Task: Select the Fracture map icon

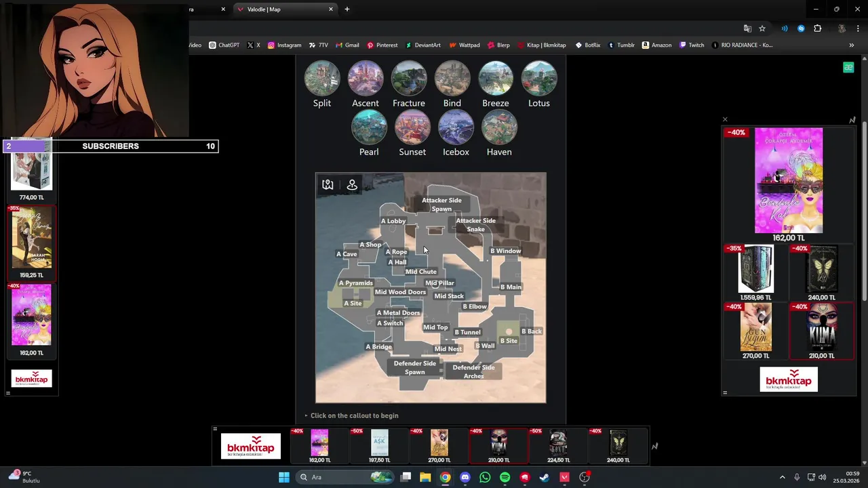Action: [409, 79]
